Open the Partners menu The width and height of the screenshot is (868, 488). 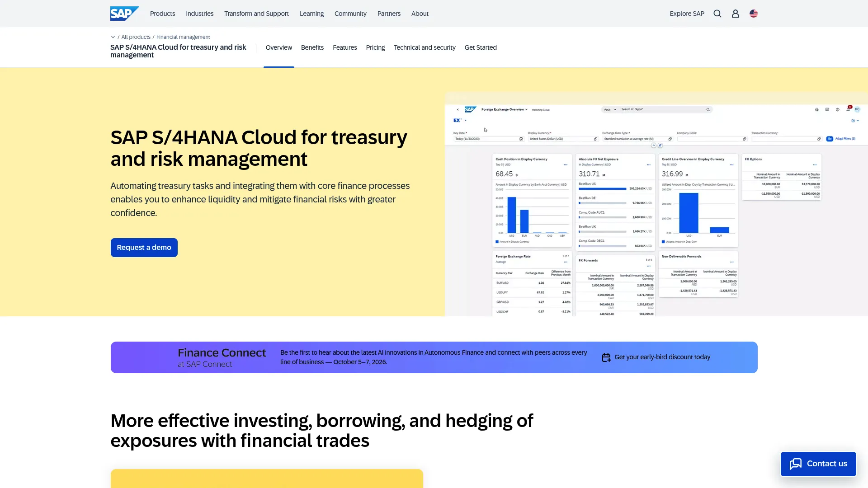click(x=389, y=14)
